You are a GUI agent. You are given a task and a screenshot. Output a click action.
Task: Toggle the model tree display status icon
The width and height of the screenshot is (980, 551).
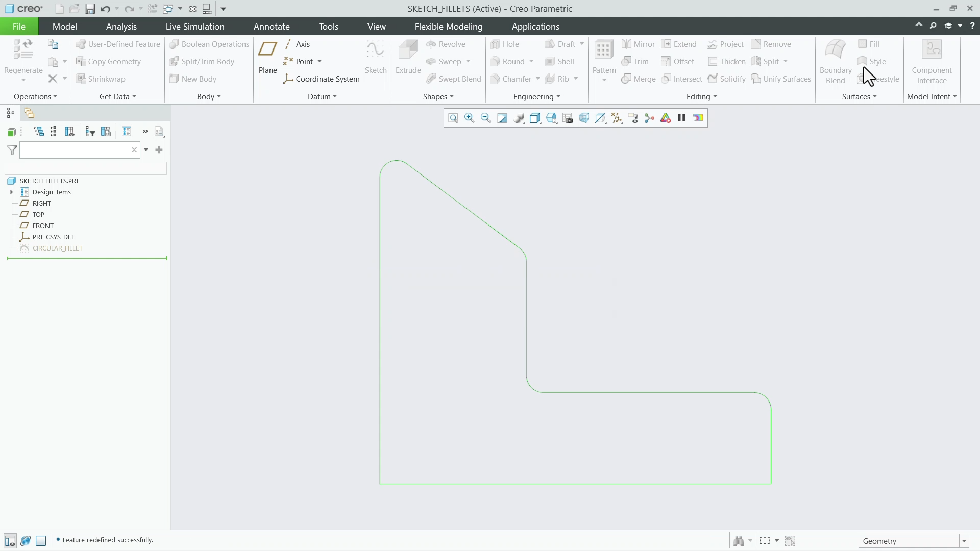pos(10,541)
